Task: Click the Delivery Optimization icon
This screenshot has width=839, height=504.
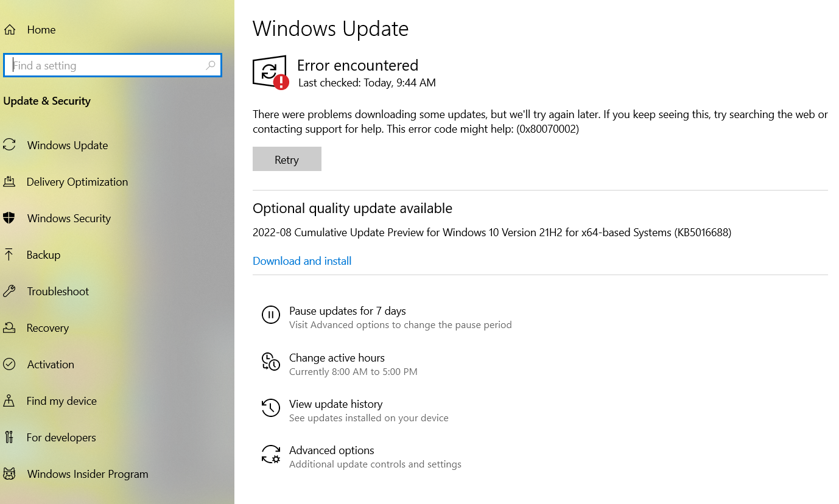Action: pyautogui.click(x=9, y=181)
